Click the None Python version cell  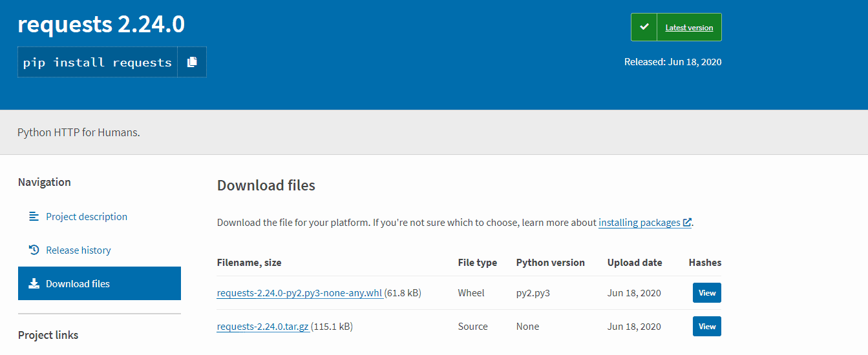[x=528, y=327]
